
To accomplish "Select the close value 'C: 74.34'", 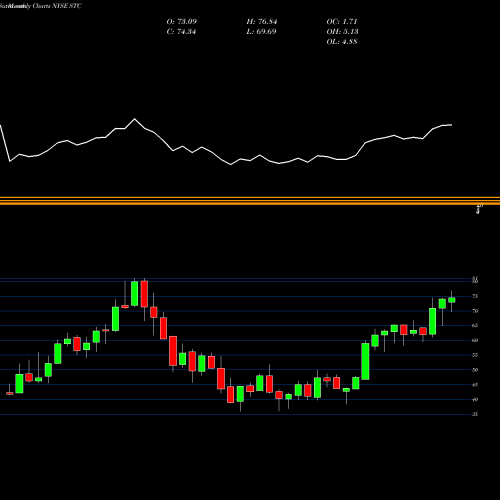I will coord(181,32).
